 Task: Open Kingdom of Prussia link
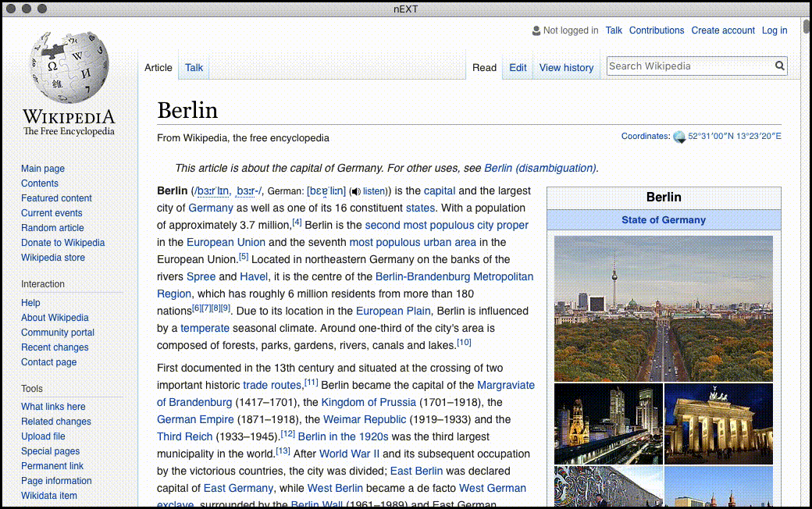[x=369, y=402]
